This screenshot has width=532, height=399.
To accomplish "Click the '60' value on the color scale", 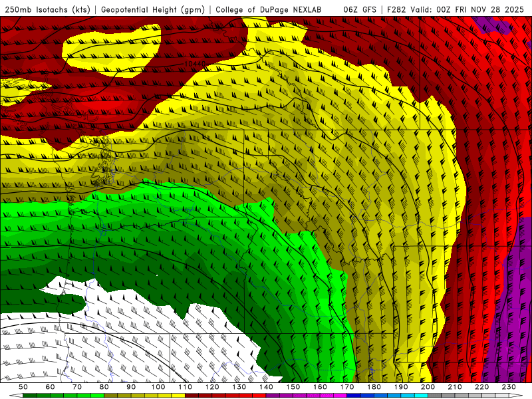I will [50, 387].
